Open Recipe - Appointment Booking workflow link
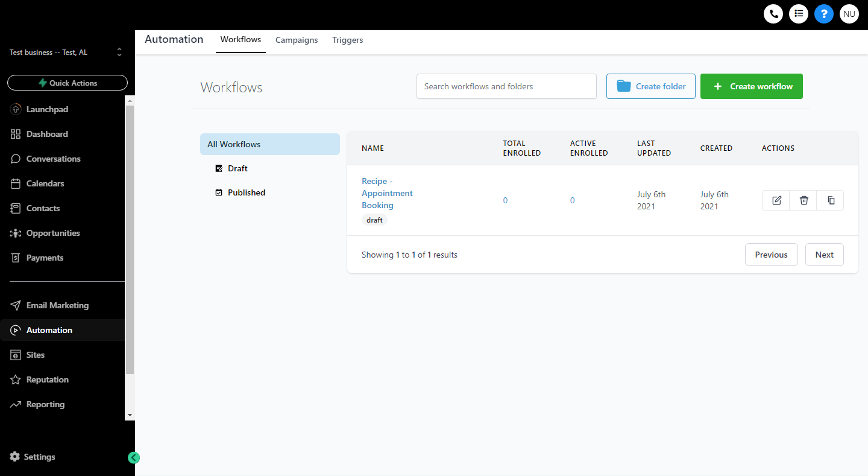This screenshot has height=476, width=868. (x=388, y=193)
